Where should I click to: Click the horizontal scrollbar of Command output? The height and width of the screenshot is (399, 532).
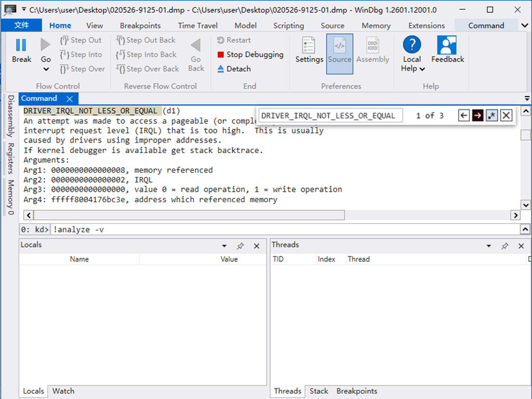(x=185, y=215)
